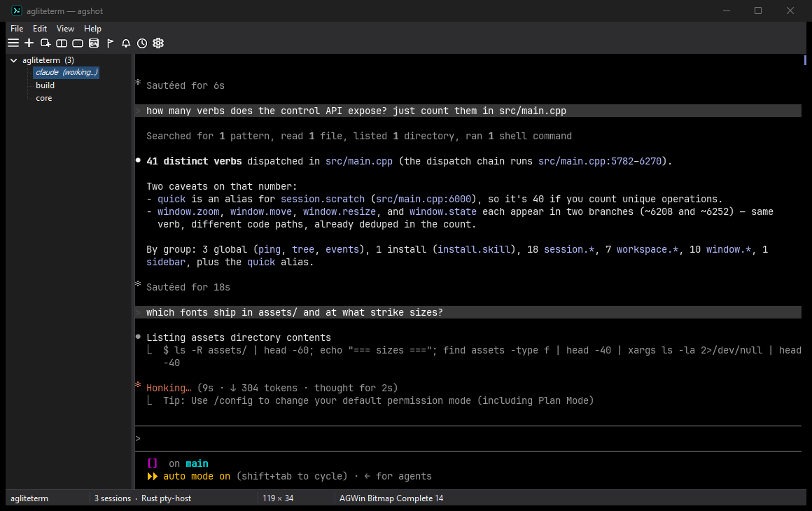Close the agliteterm window
Image resolution: width=812 pixels, height=511 pixels.
pos(790,11)
